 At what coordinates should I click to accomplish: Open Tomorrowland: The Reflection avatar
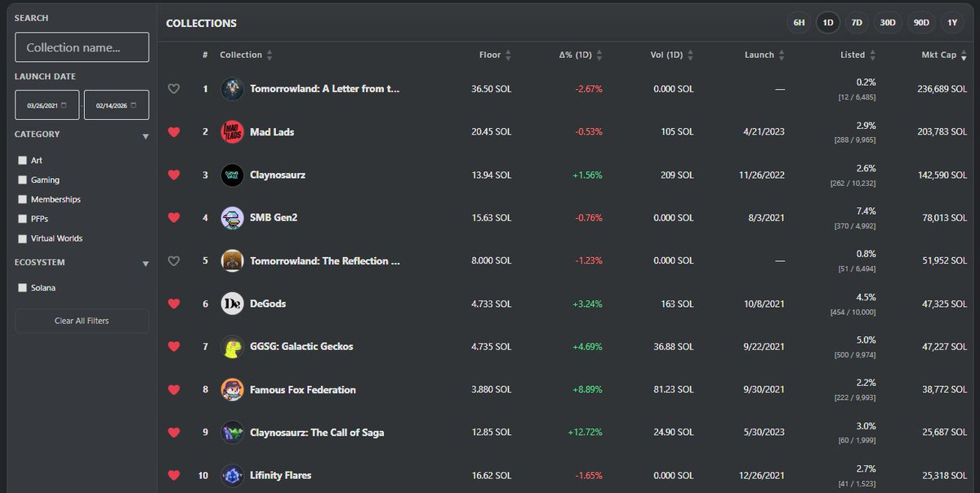click(232, 261)
